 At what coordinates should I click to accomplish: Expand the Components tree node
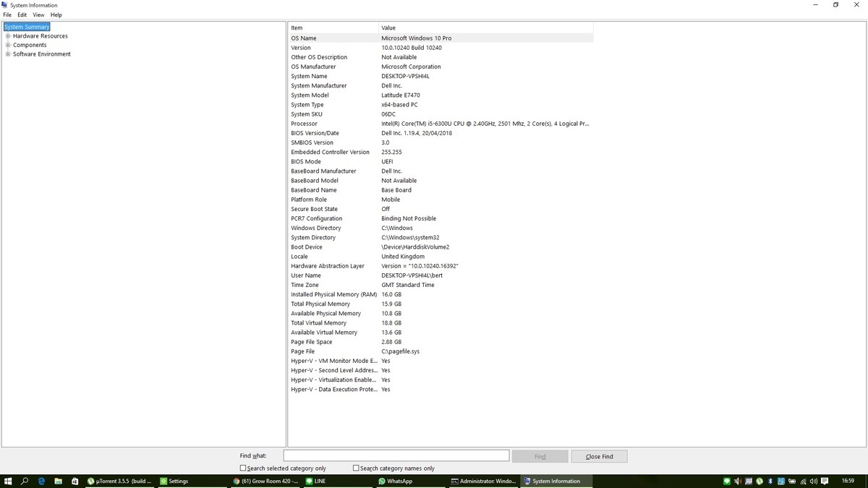[8, 45]
